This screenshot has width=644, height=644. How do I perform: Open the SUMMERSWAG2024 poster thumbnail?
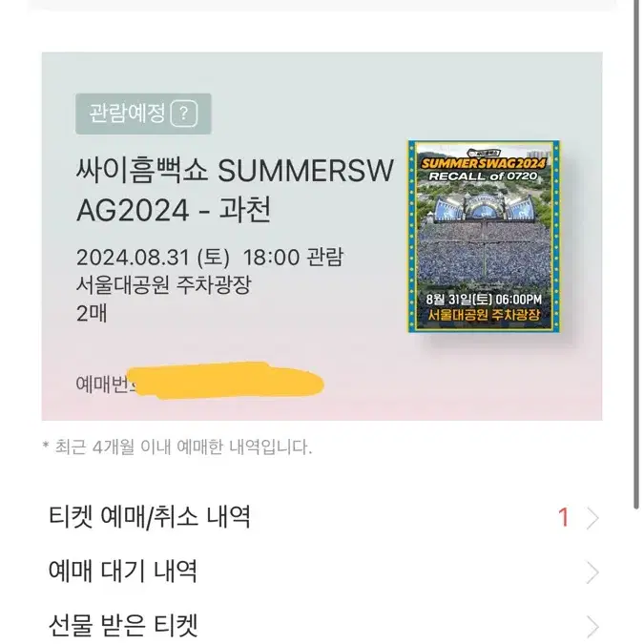point(484,237)
